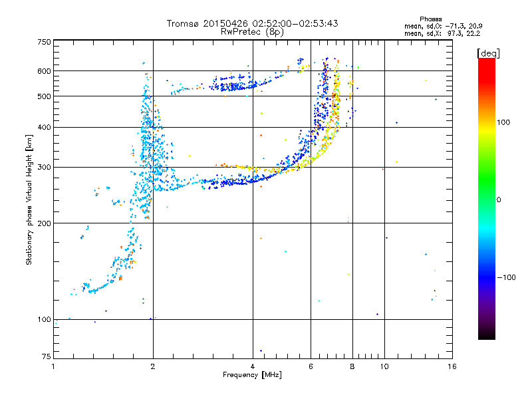Click the 'RwPretec (8p)' subtitle

click(252, 32)
